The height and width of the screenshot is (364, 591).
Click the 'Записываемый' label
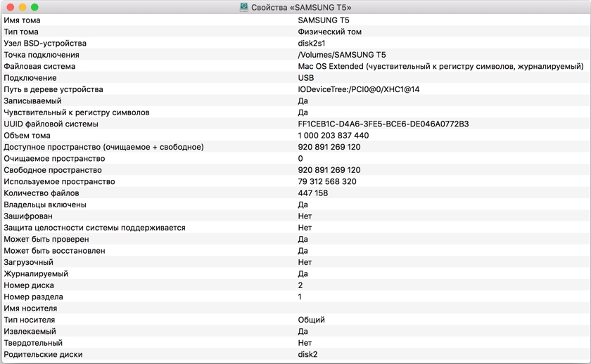(x=32, y=101)
